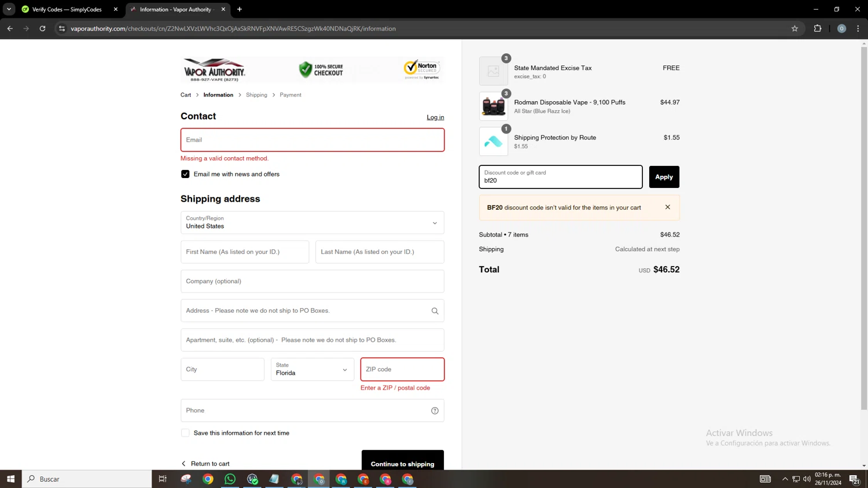868x488 pixels.
Task: Open the Chrome three-dot menu
Action: point(858,28)
